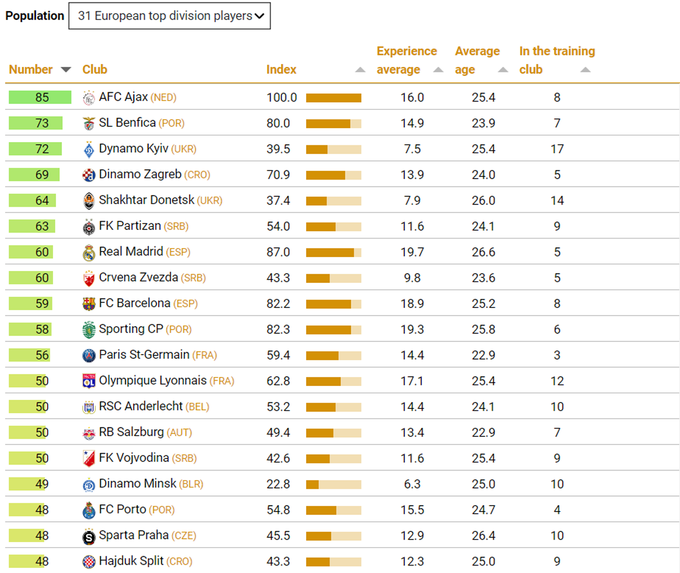This screenshot has height=573, width=680.
Task: Select the Hajduk Split row name
Action: coord(130,562)
